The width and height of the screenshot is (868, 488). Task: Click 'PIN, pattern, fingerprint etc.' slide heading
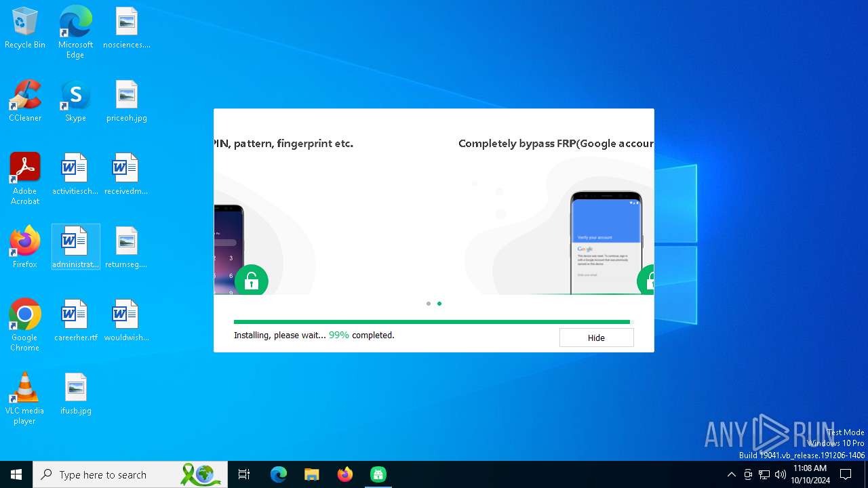[x=283, y=144]
